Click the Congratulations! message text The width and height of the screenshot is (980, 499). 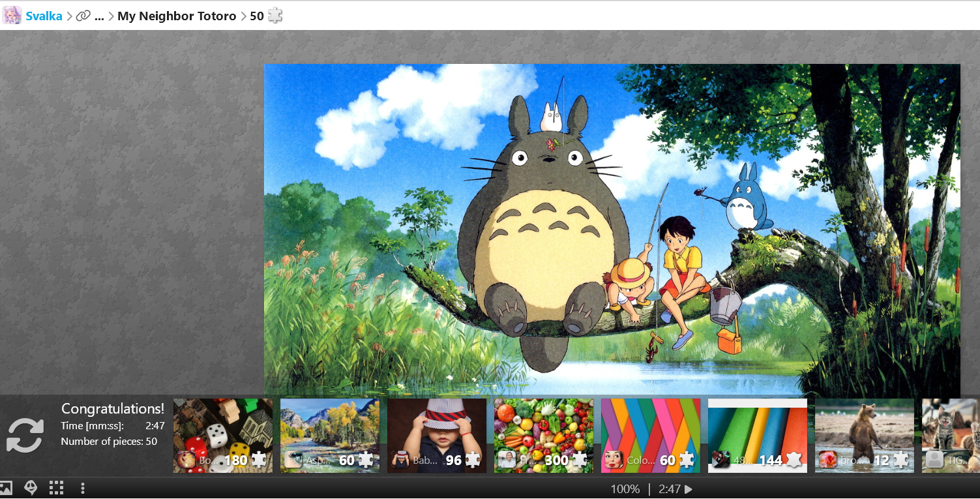coord(113,409)
